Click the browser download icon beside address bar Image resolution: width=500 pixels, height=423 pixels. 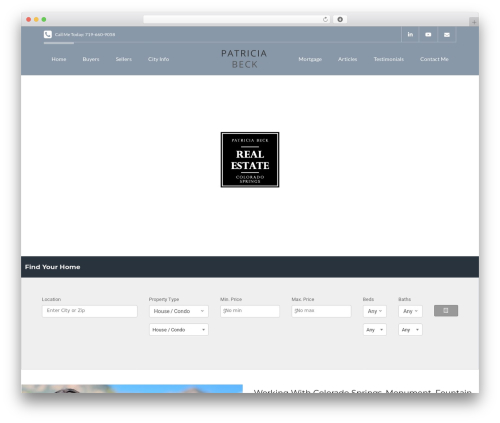(340, 19)
